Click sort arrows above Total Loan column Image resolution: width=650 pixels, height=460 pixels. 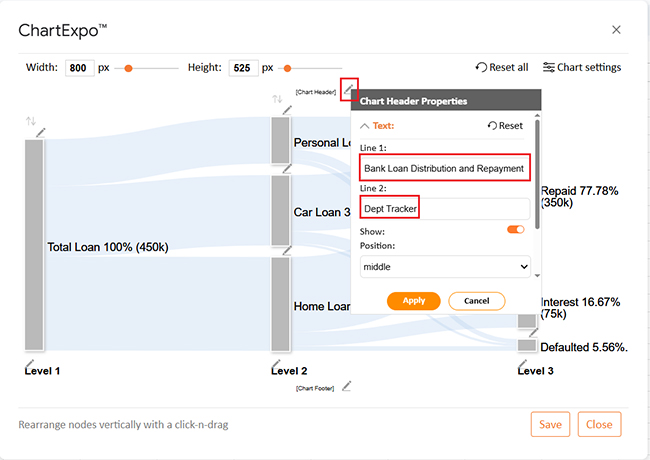[30, 121]
